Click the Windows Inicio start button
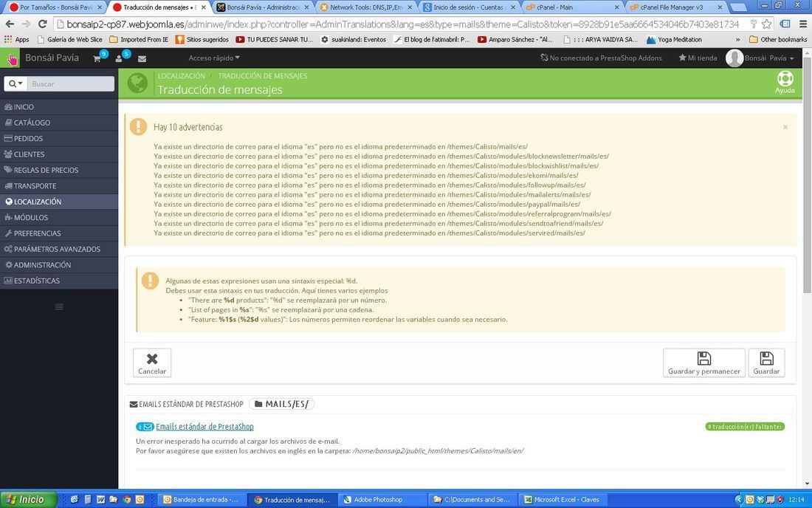This screenshot has height=508, width=812. pos(29,499)
